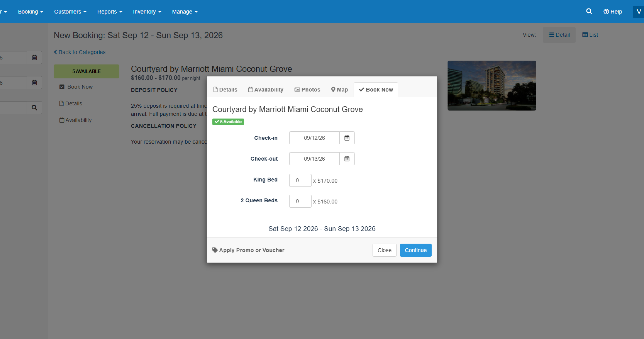Expand the Inventory dropdown menu
The image size is (644, 339).
[x=147, y=12]
